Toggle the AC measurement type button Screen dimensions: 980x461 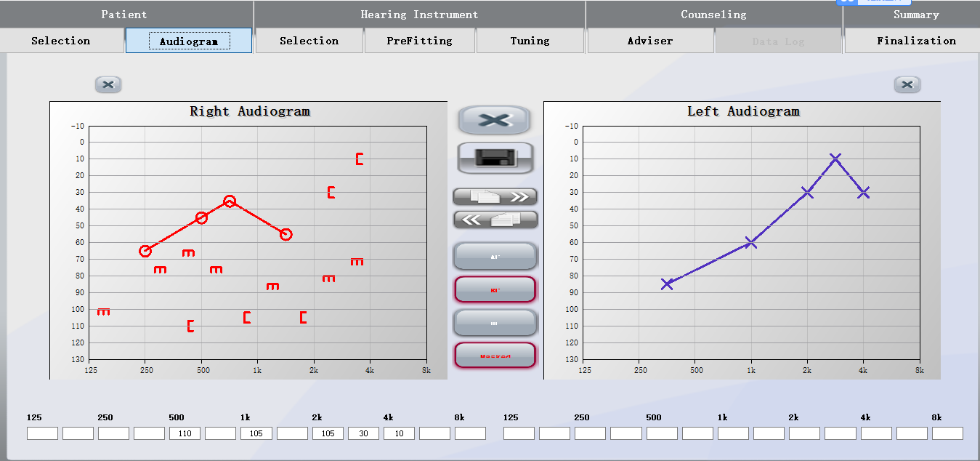pos(495,257)
